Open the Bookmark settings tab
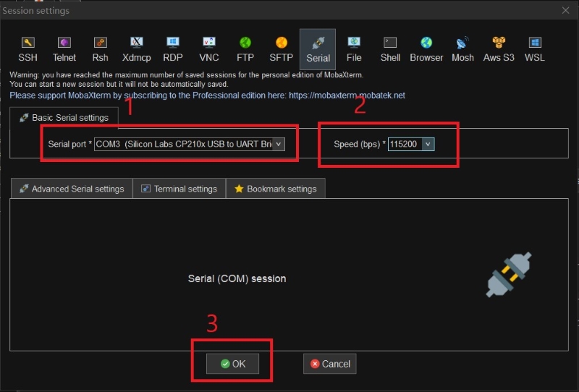Screen dimensions: 579x392 point(276,189)
